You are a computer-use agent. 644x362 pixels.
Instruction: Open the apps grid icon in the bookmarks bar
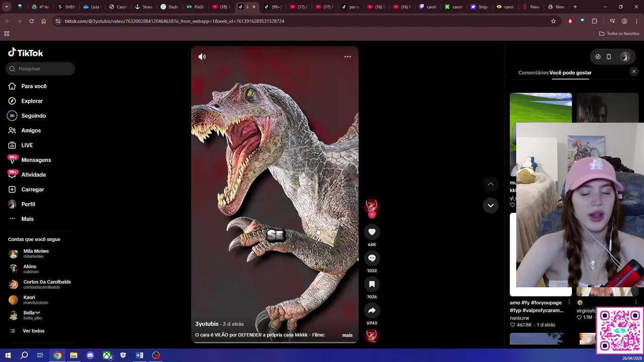pos(7,34)
